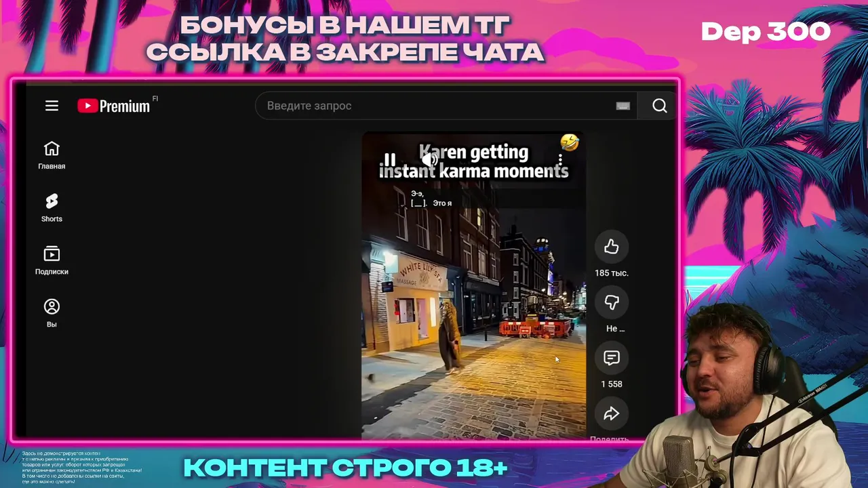Open the comments with 1 558 count

coord(612,358)
